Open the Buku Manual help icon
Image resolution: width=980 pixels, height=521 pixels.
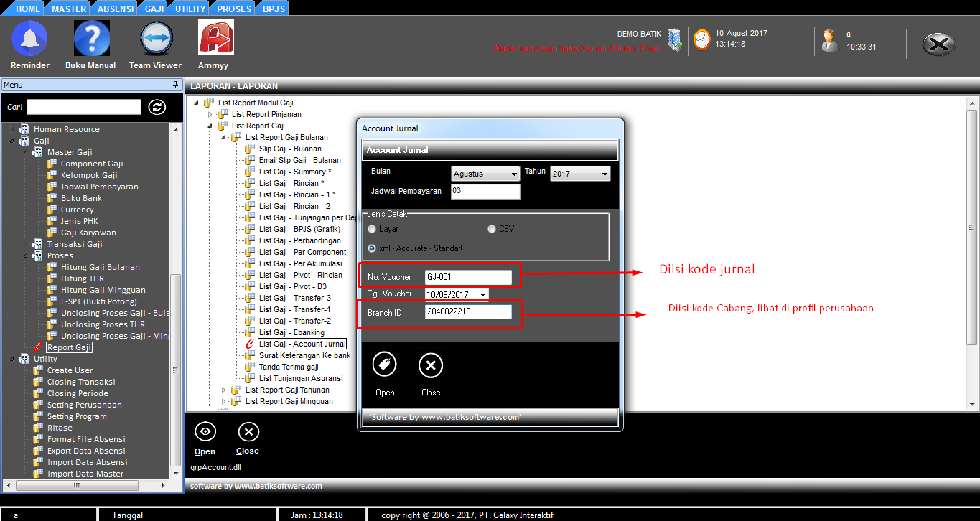pyautogui.click(x=91, y=39)
